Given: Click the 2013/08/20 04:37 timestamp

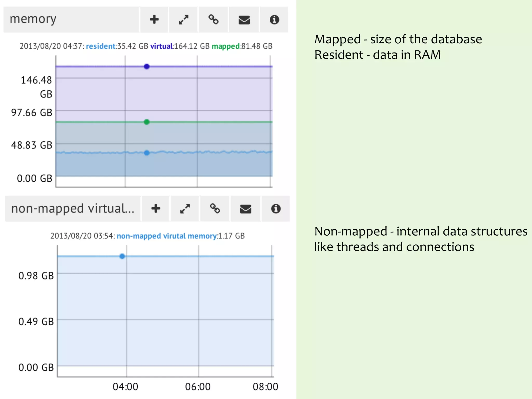Looking at the screenshot, I should pos(51,46).
